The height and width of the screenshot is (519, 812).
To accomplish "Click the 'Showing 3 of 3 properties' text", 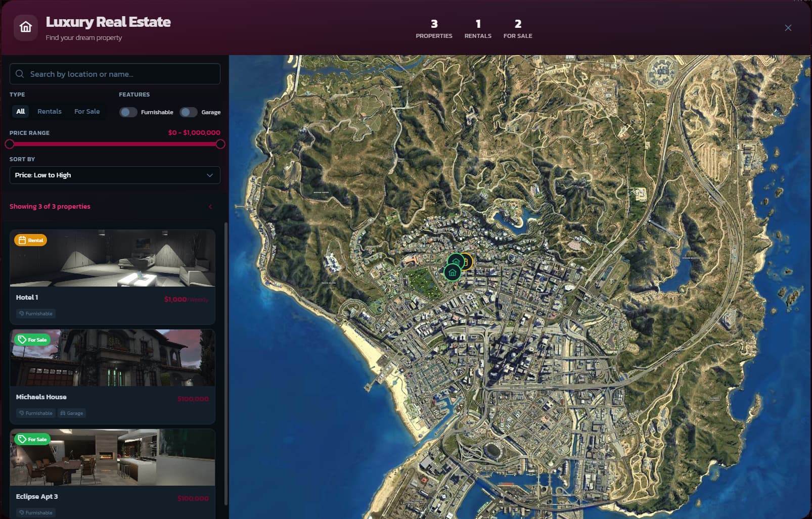I will click(50, 206).
